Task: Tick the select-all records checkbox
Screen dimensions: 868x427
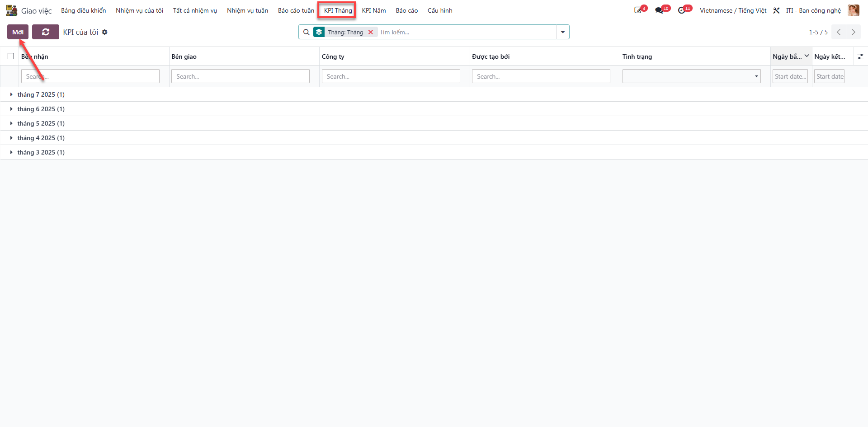Action: 11,56
